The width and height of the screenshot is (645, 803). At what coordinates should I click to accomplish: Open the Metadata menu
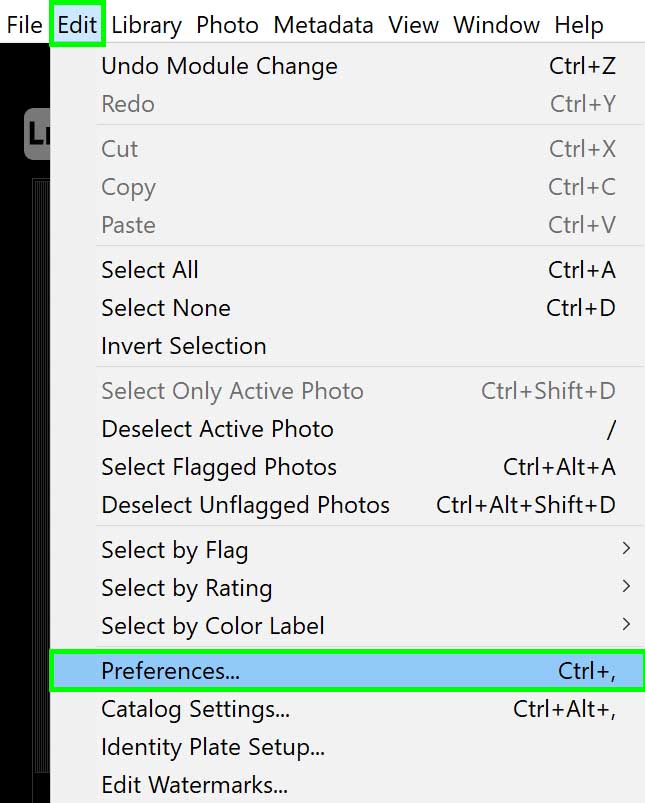[323, 25]
